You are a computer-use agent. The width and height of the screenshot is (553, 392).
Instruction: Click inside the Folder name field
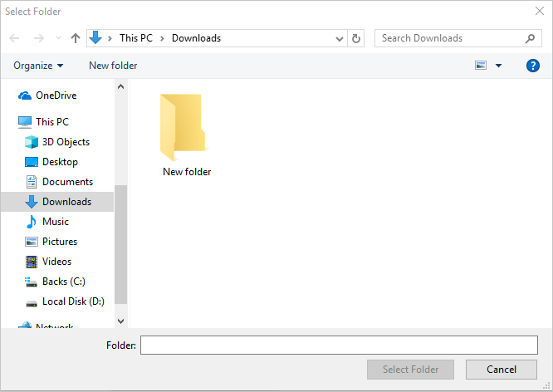(339, 345)
